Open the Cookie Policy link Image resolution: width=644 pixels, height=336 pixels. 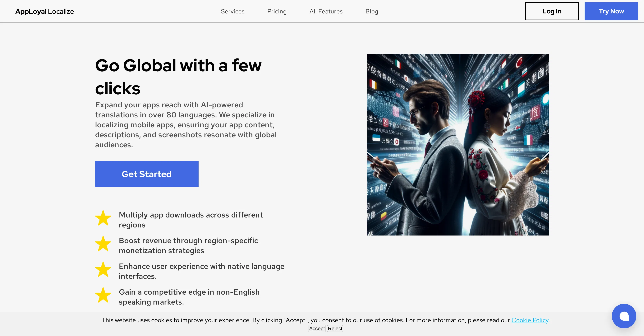(530, 320)
